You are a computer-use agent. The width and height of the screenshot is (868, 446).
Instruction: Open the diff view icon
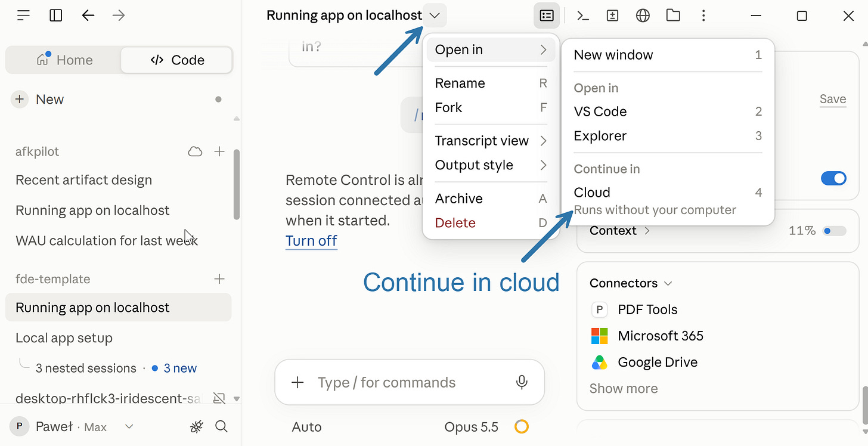coord(612,16)
